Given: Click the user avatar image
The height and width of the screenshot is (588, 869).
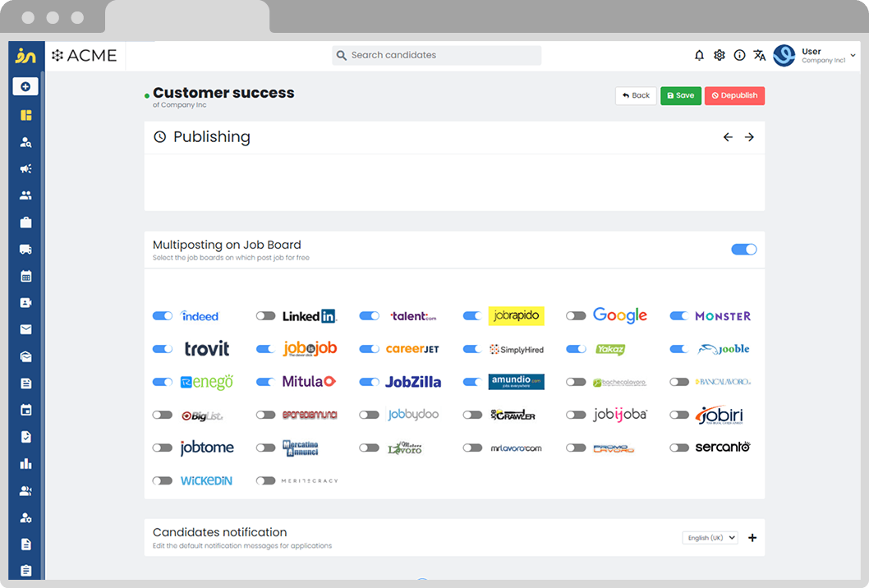Looking at the screenshot, I should (x=784, y=55).
